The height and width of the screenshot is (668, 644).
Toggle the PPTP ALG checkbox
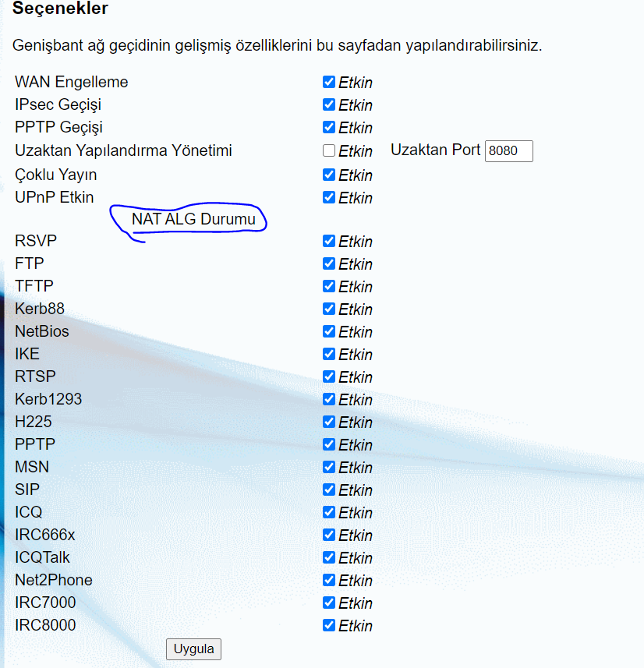pos(328,444)
